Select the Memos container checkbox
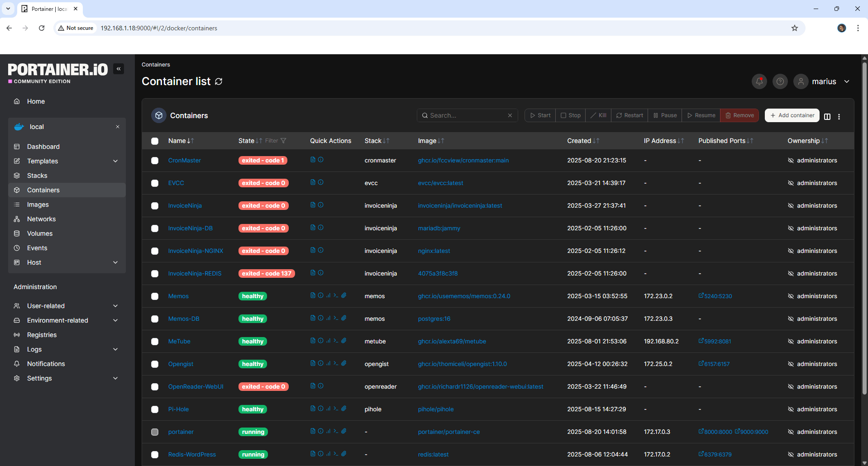The image size is (868, 466). tap(155, 296)
